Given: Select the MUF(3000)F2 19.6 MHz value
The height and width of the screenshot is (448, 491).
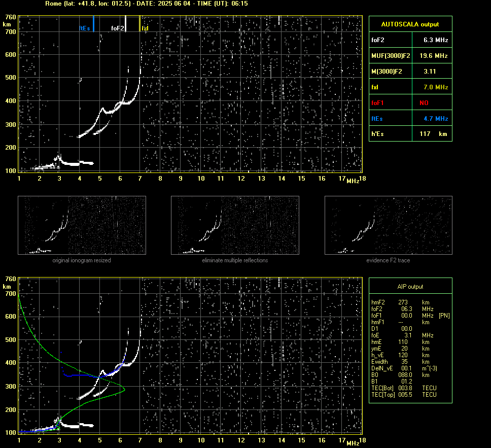Looking at the screenshot, I should click(x=433, y=56).
